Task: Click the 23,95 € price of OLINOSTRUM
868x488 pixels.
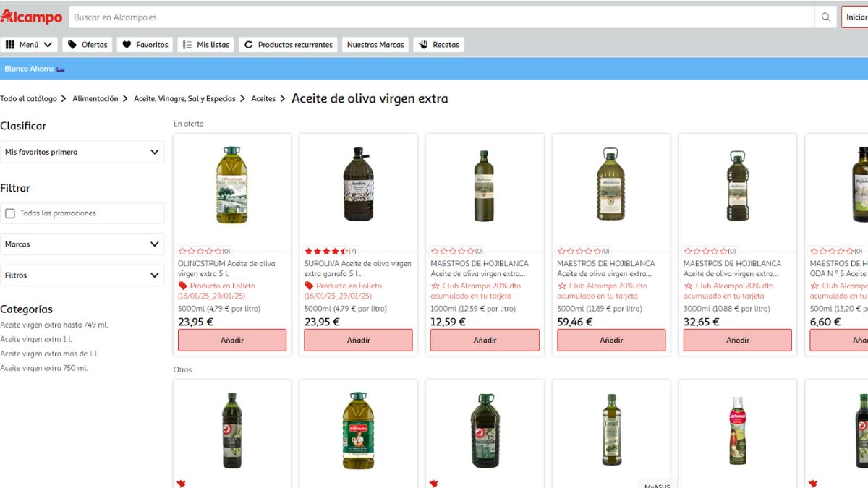Action: tap(195, 322)
